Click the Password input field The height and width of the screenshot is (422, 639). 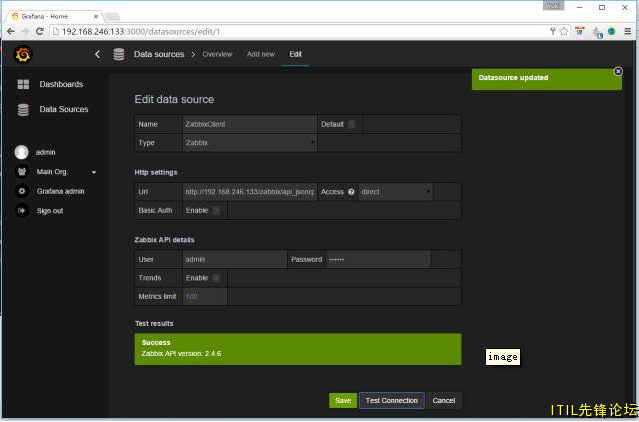[x=379, y=259]
